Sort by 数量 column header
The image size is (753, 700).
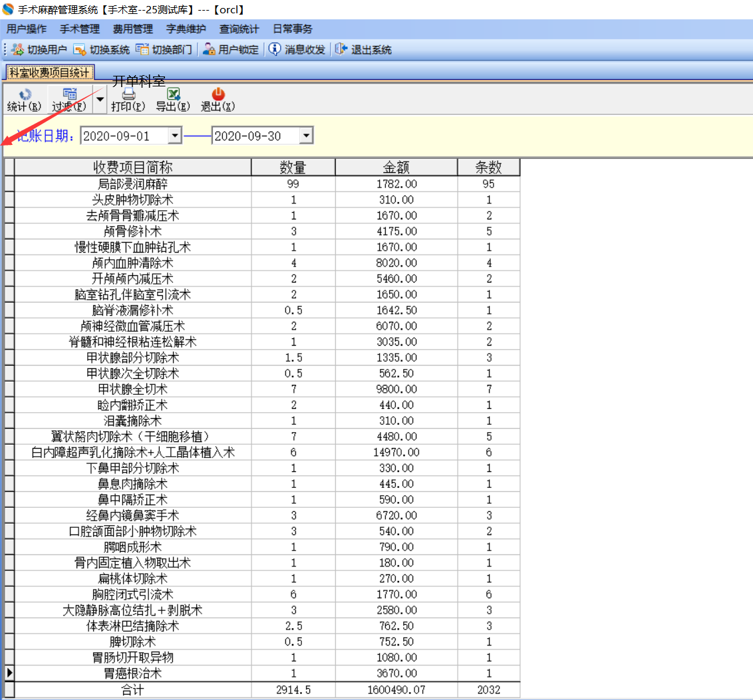tap(293, 167)
